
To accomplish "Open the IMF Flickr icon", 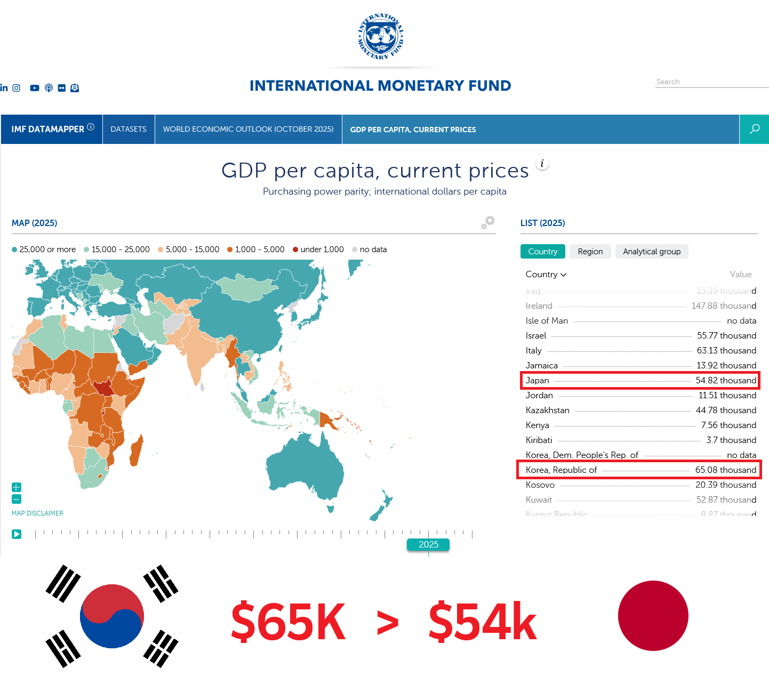I will (62, 88).
